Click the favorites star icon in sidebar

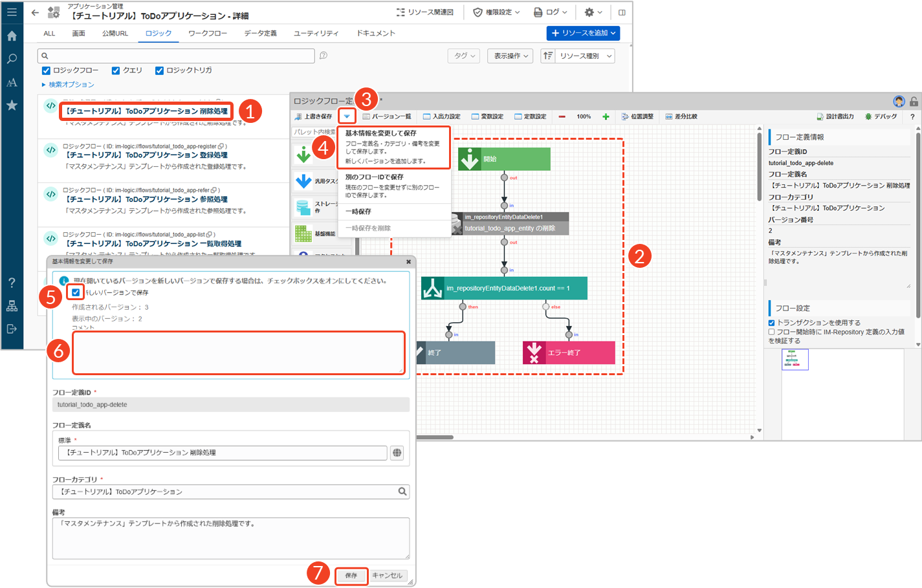[12, 105]
